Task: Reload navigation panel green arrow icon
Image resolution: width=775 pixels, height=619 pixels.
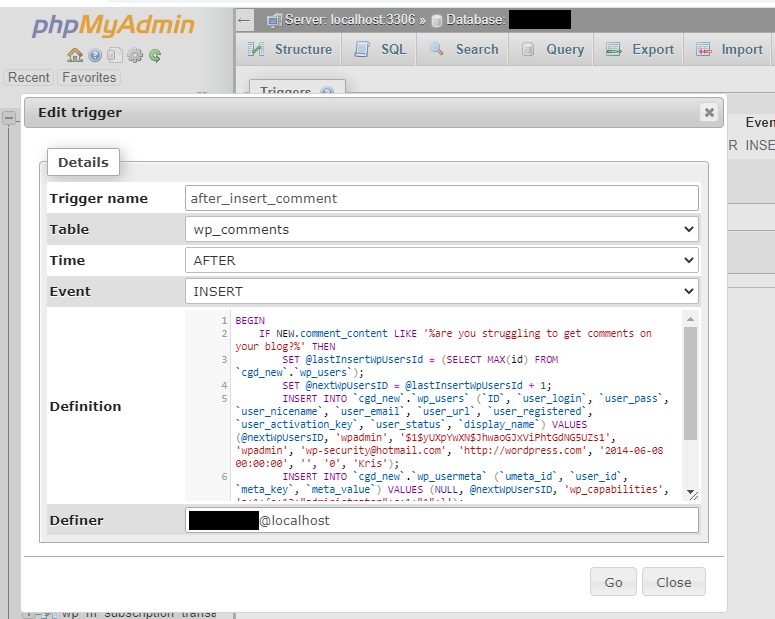Action: [x=155, y=55]
